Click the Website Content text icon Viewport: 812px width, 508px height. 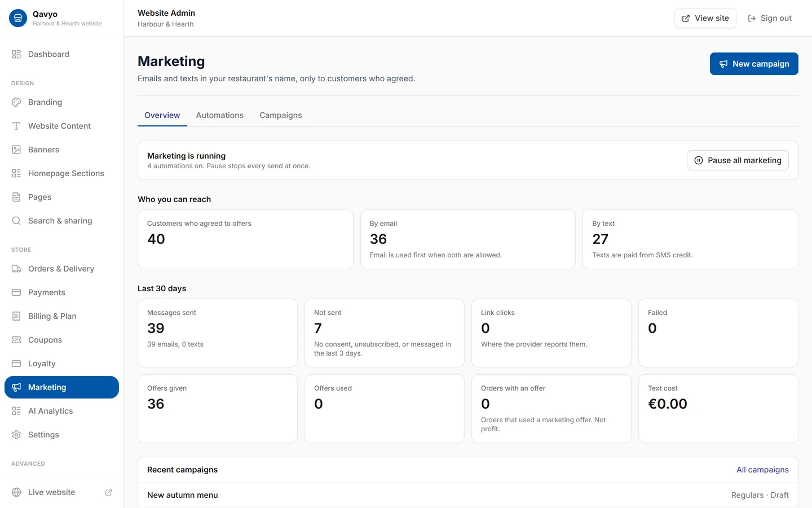pos(16,126)
